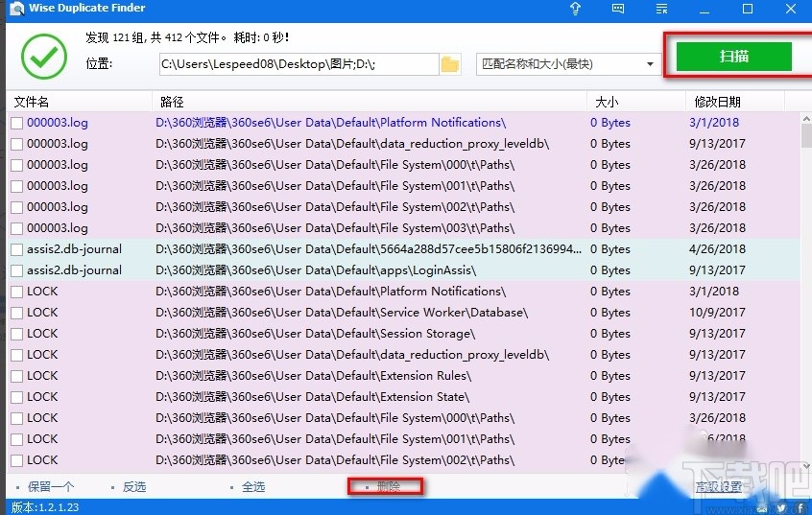Viewport: 812px width, 515px height.
Task: Click the 保留一个 link
Action: tap(51, 486)
